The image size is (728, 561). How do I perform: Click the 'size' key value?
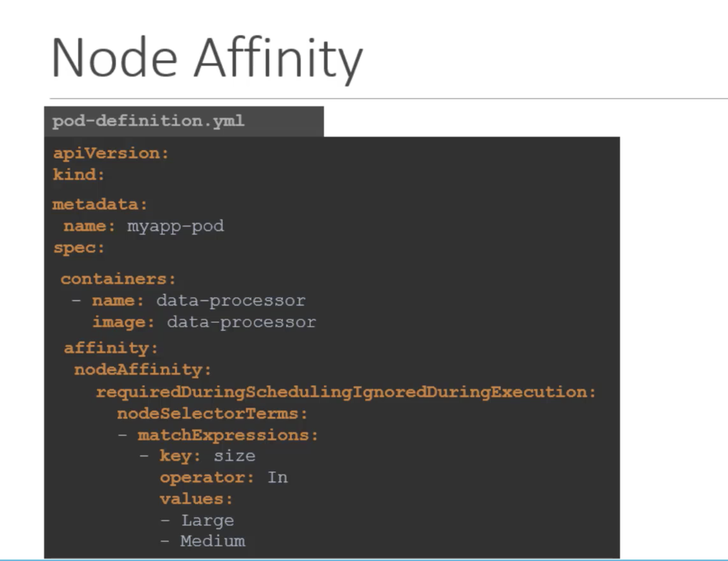click(x=235, y=456)
